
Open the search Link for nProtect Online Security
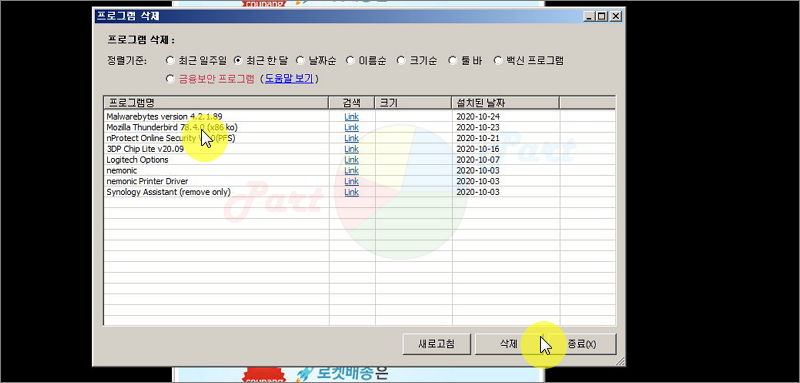352,138
